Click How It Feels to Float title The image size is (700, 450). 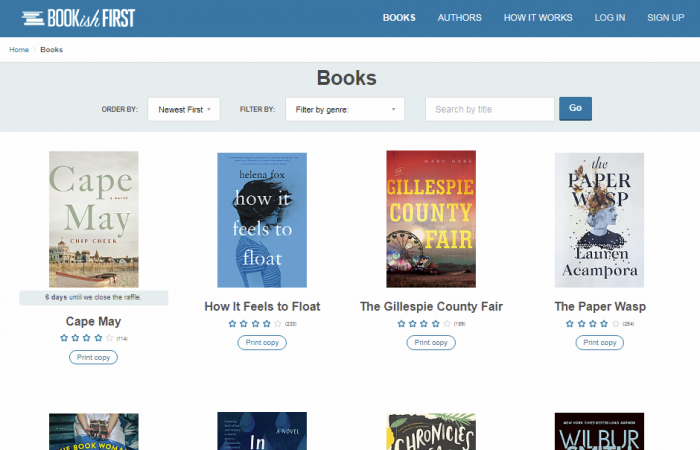(262, 307)
